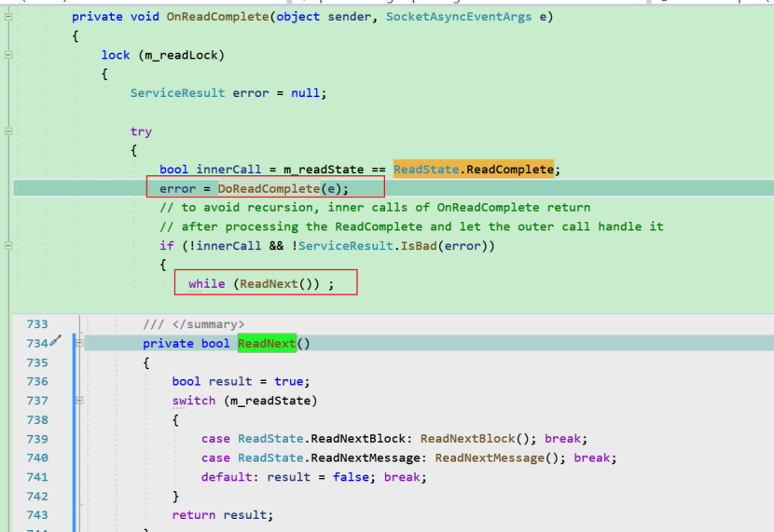Collapse the switch block on line 737
The width and height of the screenshot is (774, 532).
(x=79, y=401)
